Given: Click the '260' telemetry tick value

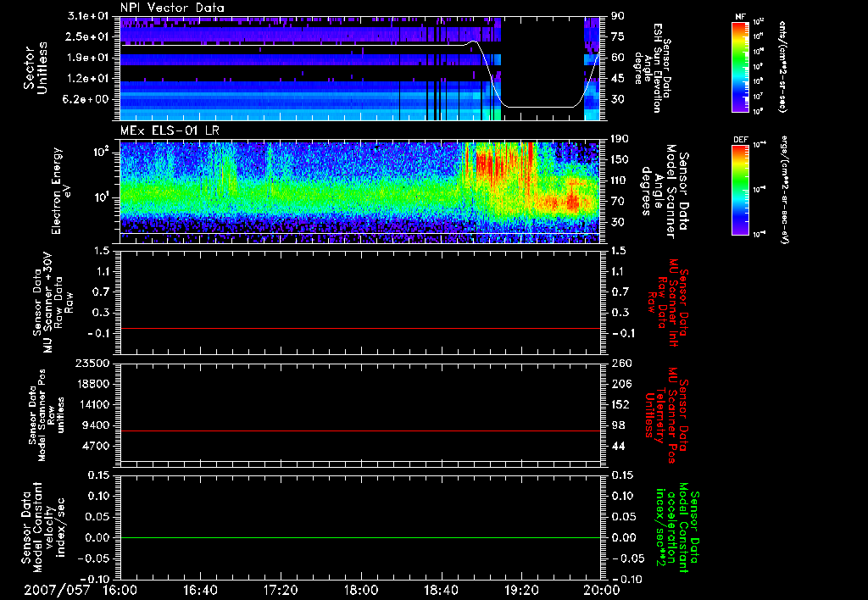Looking at the screenshot, I should click(x=620, y=364).
